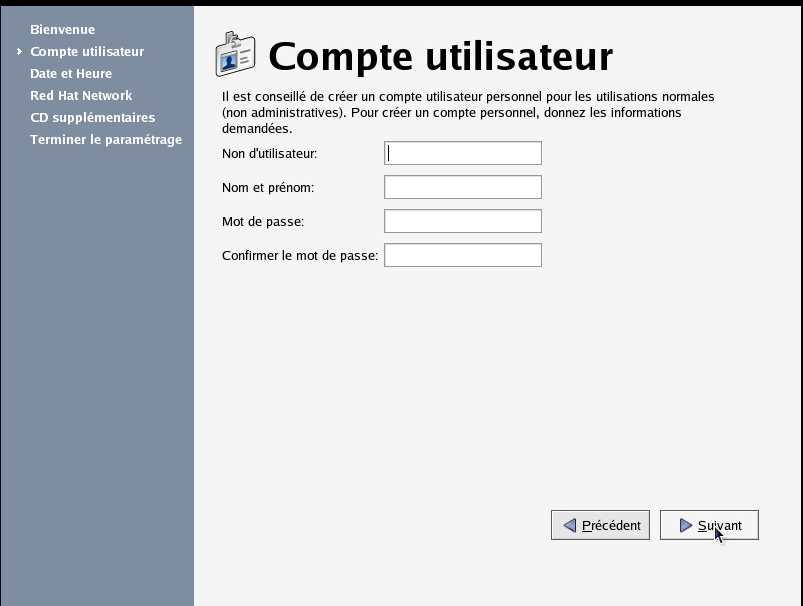Click the Nom et prénom label
The image size is (803, 606).
tap(268, 187)
